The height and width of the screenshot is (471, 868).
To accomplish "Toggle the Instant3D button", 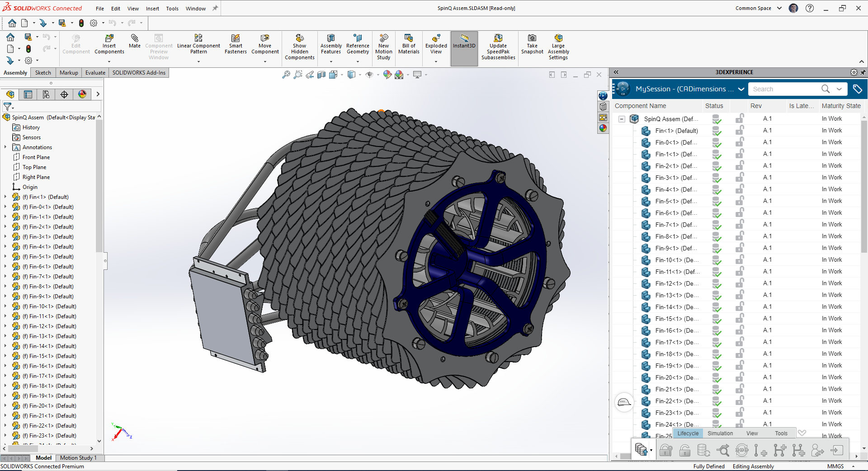I will click(464, 40).
